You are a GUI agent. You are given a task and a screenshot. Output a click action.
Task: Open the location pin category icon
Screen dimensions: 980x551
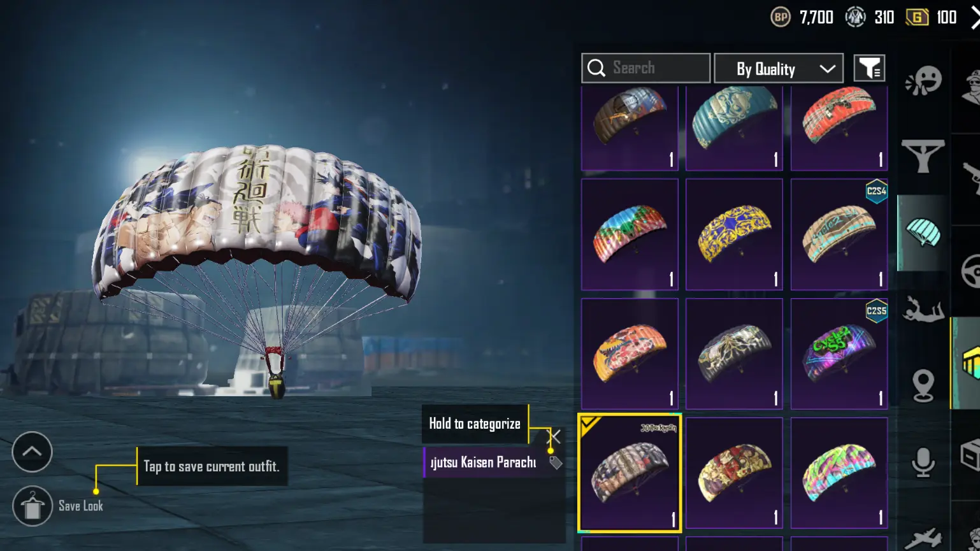point(923,385)
